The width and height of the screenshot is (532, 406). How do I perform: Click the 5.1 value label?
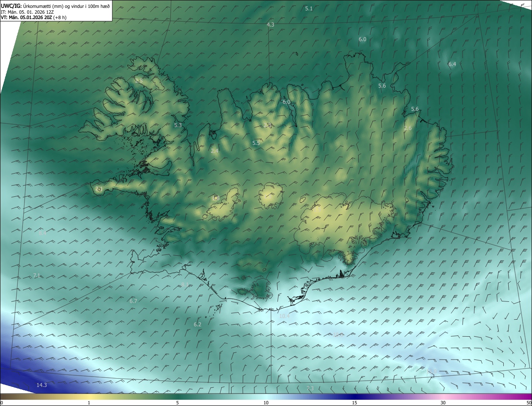click(x=309, y=8)
